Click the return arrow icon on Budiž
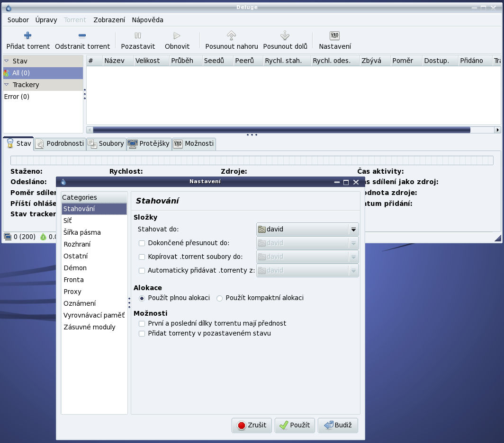504x443 pixels. [329, 425]
